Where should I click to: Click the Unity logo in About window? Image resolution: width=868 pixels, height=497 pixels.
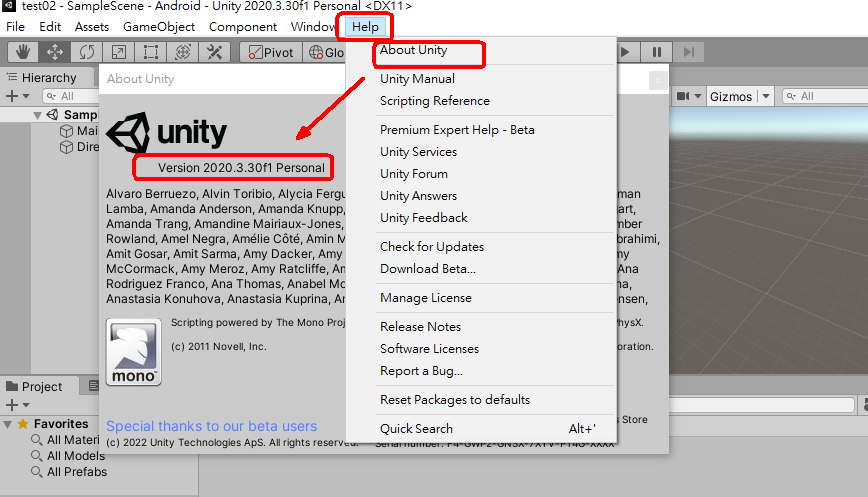[167, 132]
